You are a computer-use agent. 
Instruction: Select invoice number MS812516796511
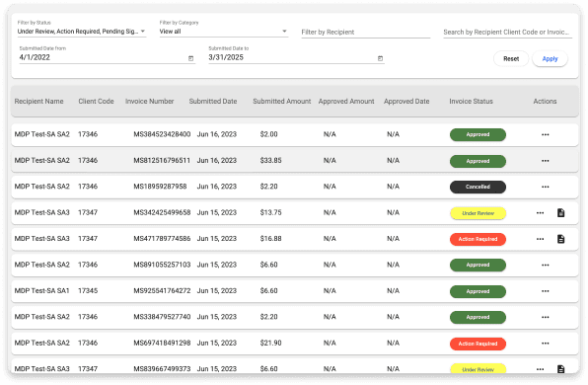tap(162, 161)
